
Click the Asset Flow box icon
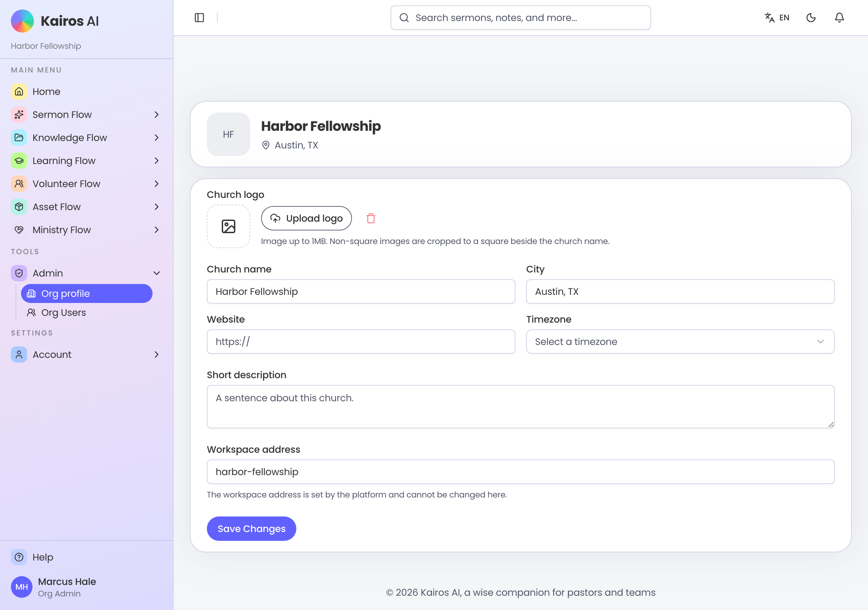pyautogui.click(x=19, y=207)
